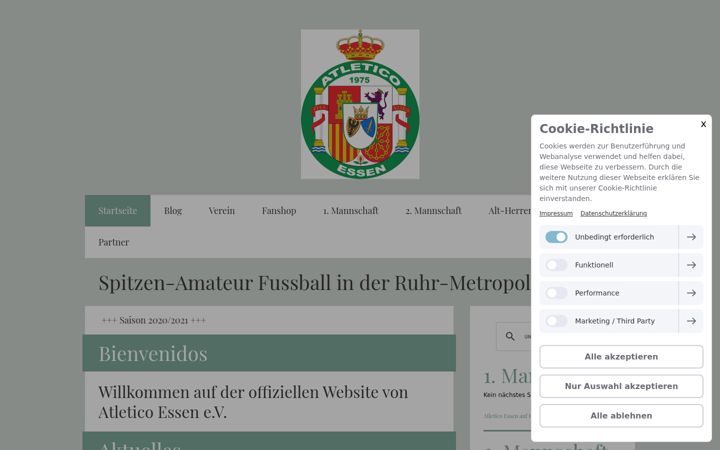The image size is (720, 450).
Task: Click Nur Auswahl akzeptieren button
Action: pos(621,386)
